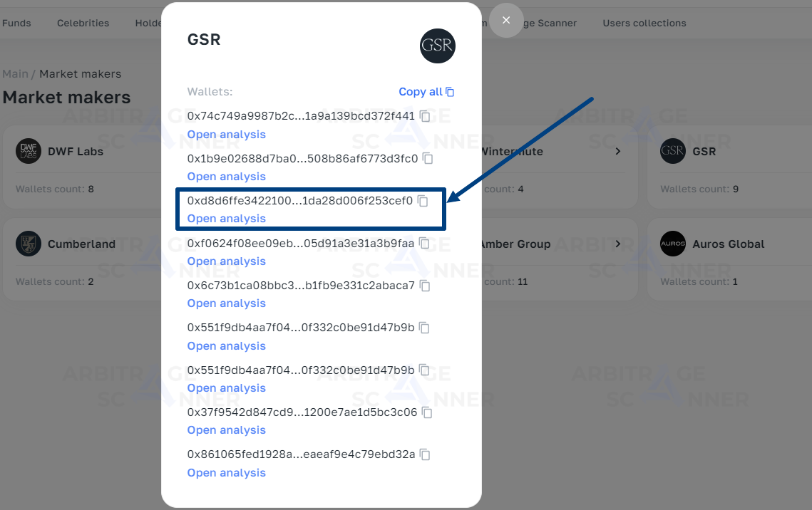Go to the Funds tab
812x510 pixels.
pos(16,24)
